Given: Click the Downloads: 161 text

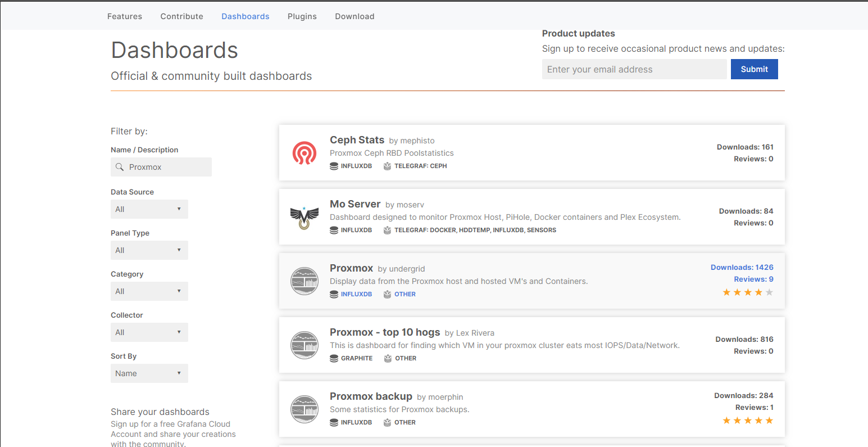Looking at the screenshot, I should pos(745,147).
